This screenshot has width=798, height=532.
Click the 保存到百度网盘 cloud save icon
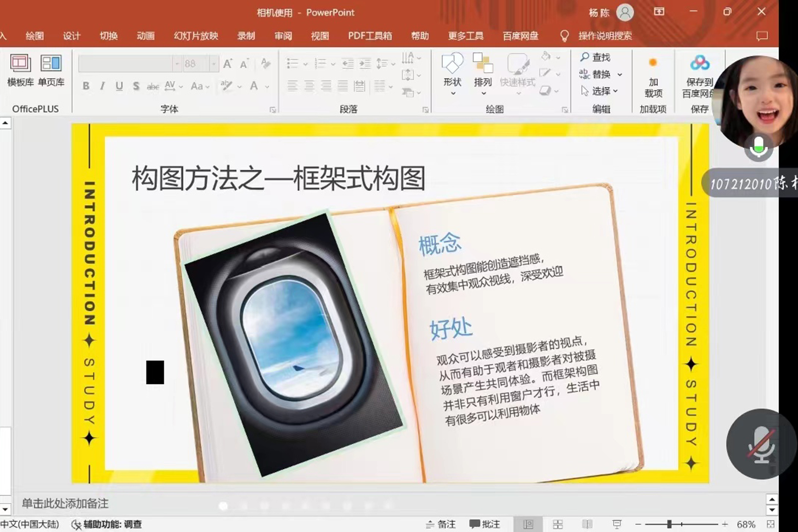point(699,64)
